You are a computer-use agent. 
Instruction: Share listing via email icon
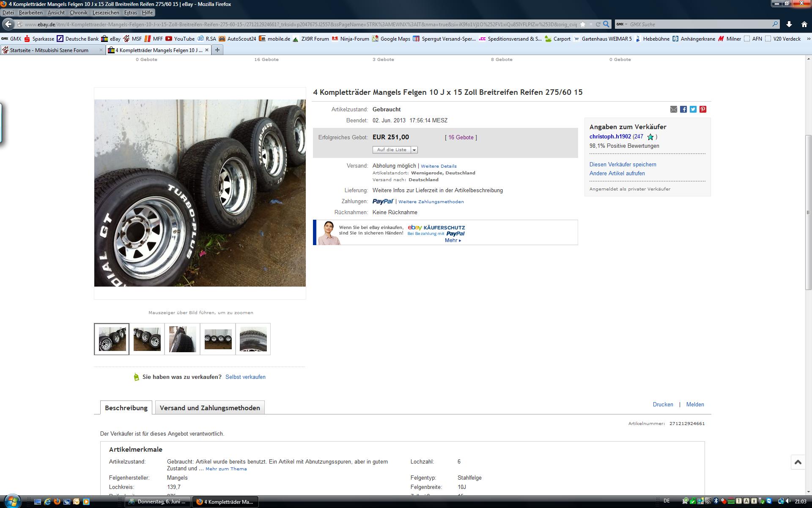[674, 109]
